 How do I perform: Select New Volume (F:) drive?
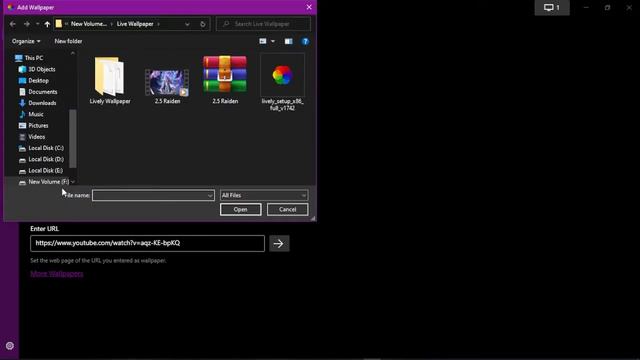pyautogui.click(x=48, y=182)
